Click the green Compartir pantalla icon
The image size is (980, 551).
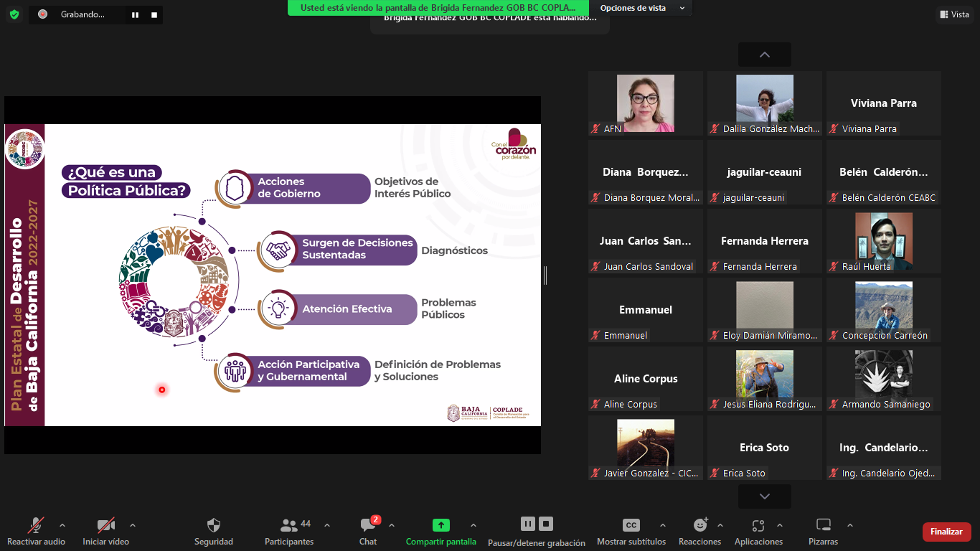(440, 525)
